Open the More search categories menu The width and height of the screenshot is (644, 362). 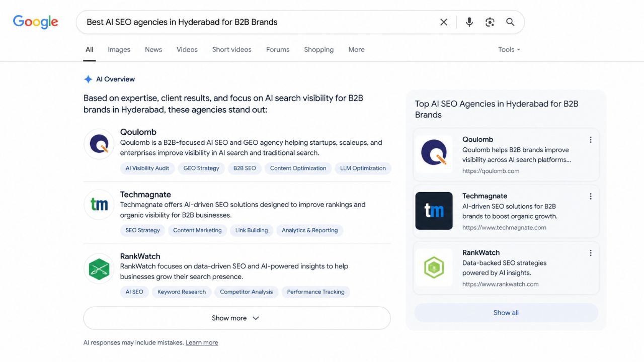(x=356, y=49)
